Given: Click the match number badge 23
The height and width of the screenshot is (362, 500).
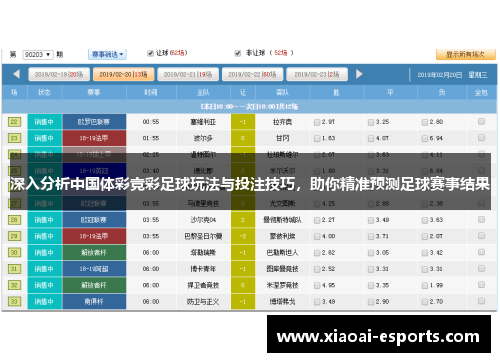Looking at the screenshot, I should (x=14, y=138).
